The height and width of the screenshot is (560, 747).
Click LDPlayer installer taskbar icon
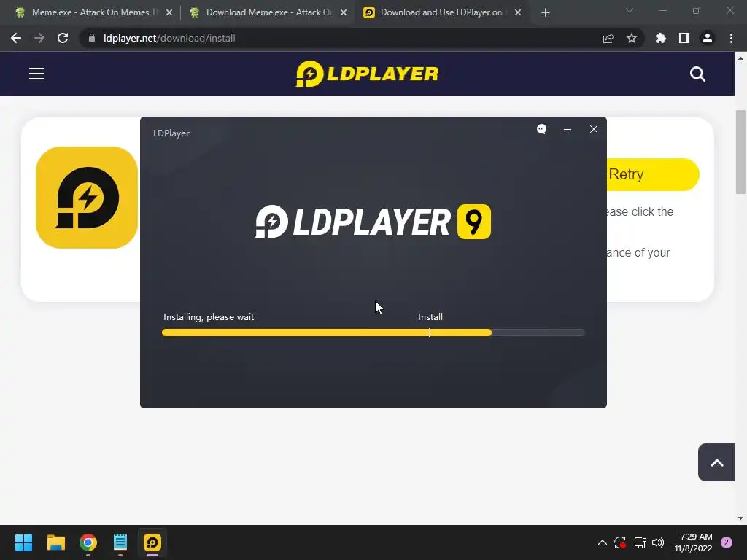coord(152,542)
